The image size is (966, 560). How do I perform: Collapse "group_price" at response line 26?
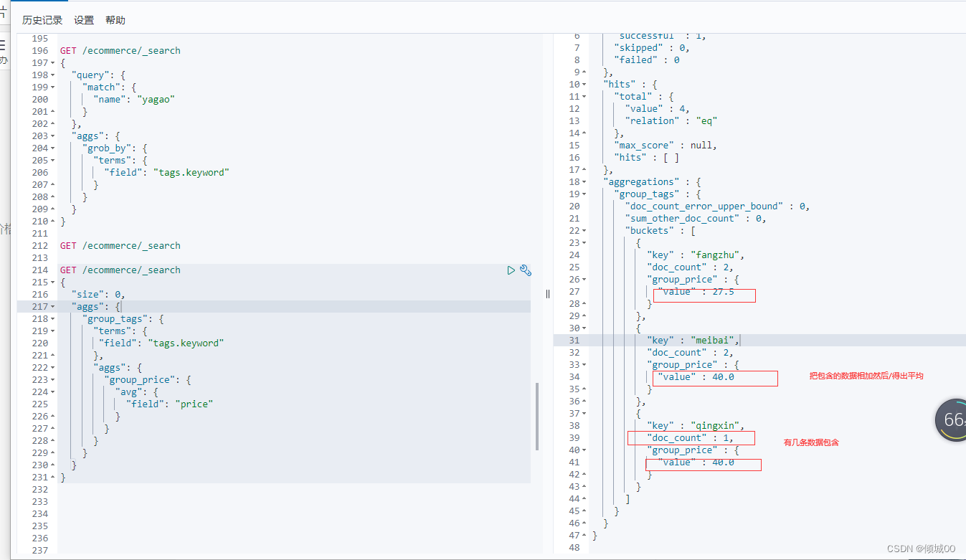tap(584, 280)
